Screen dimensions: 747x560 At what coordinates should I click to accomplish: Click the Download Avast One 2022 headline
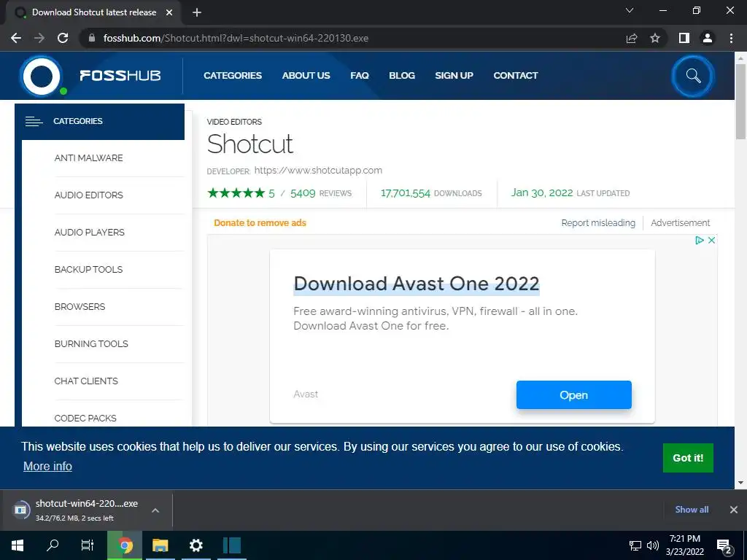tap(417, 284)
